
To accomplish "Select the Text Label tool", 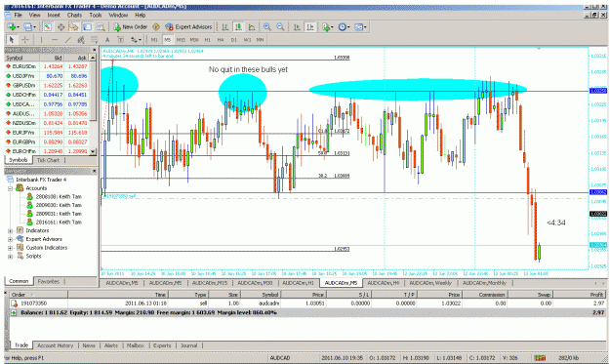I will (121, 40).
